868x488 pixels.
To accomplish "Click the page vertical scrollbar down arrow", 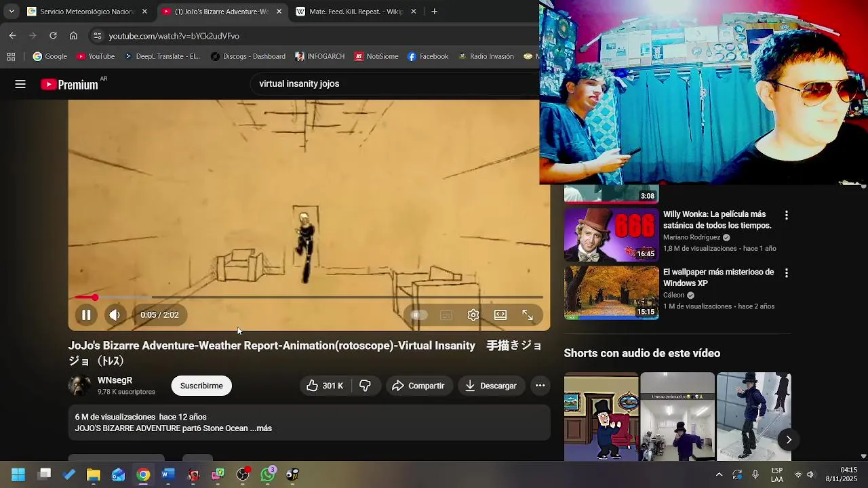I will click(x=863, y=457).
